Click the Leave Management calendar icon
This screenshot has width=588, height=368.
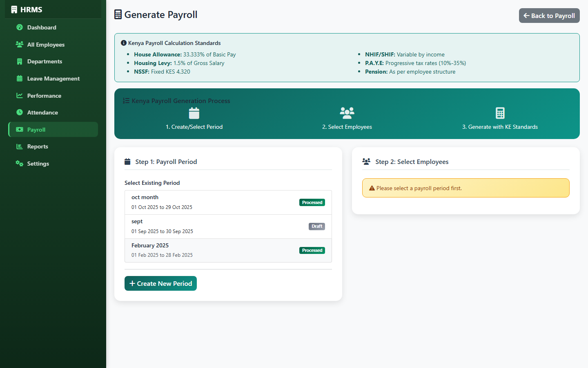coord(19,79)
